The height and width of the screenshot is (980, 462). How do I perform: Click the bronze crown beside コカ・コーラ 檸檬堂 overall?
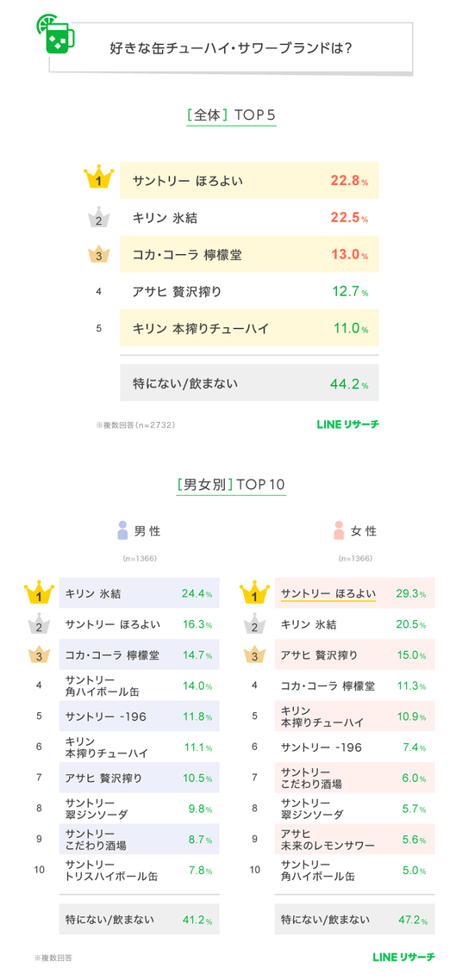[x=99, y=254]
